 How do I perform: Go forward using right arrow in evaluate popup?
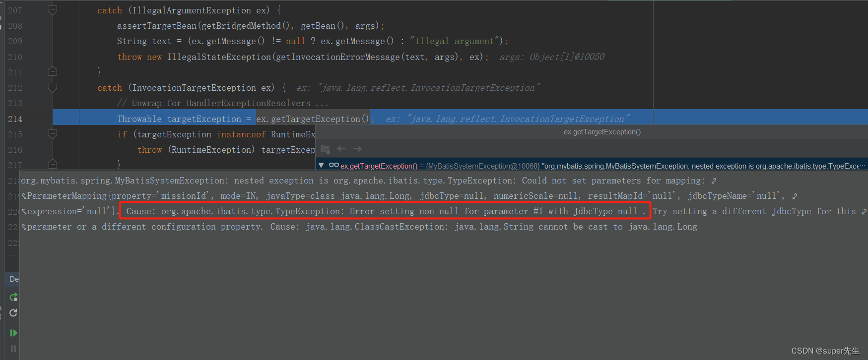[x=357, y=149]
